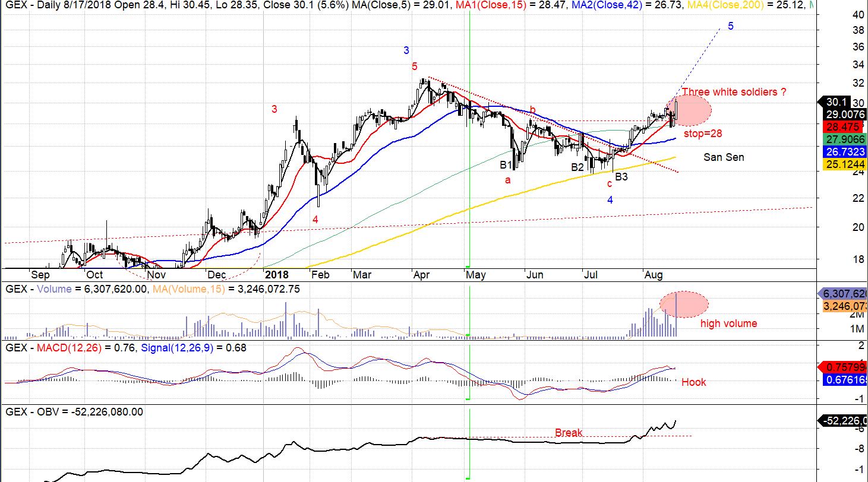Select the B1 wave label

pyautogui.click(x=506, y=164)
